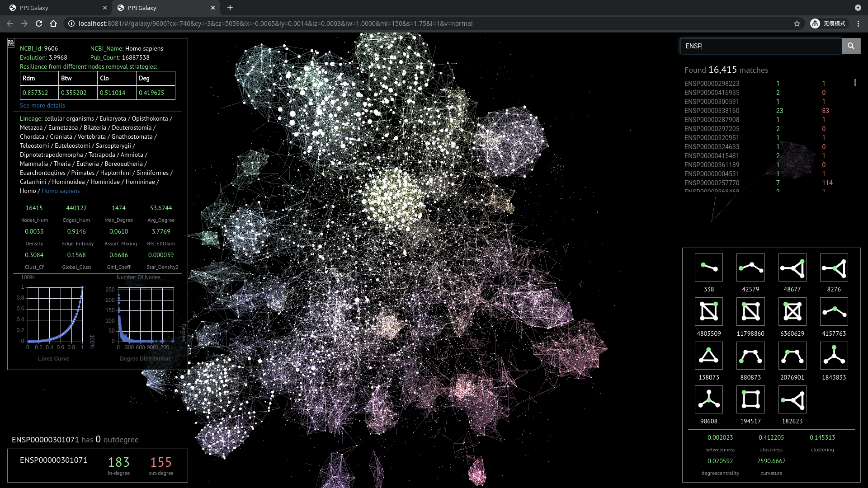This screenshot has width=868, height=488.
Task: Open the Chrome three-dot menu
Action: pyautogui.click(x=858, y=23)
